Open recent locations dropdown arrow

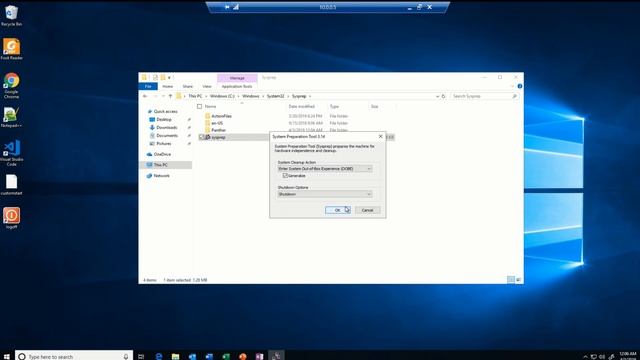click(x=163, y=96)
